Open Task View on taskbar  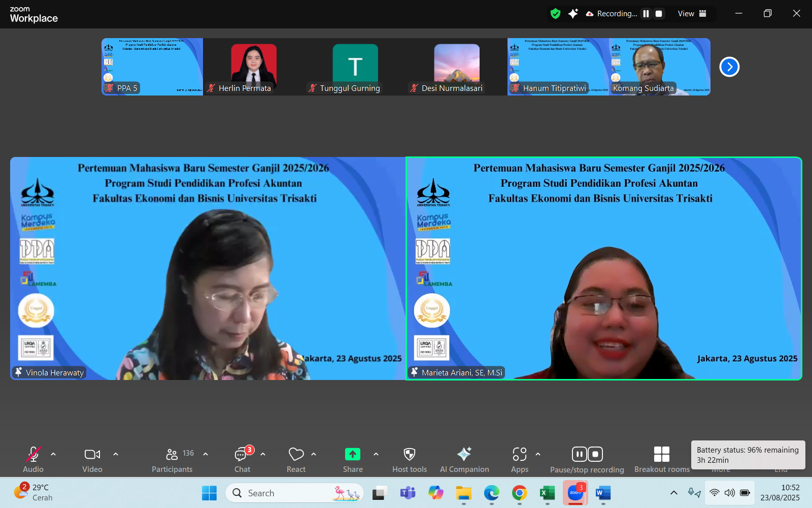379,493
